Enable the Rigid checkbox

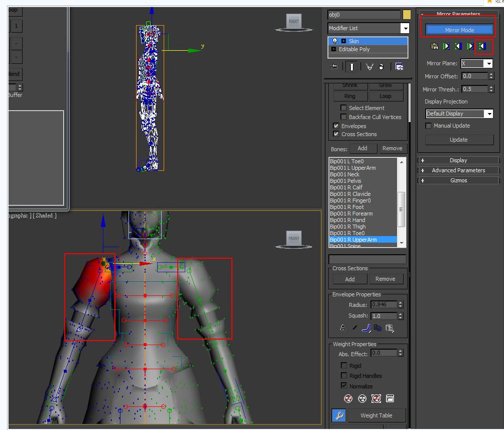pyautogui.click(x=344, y=366)
